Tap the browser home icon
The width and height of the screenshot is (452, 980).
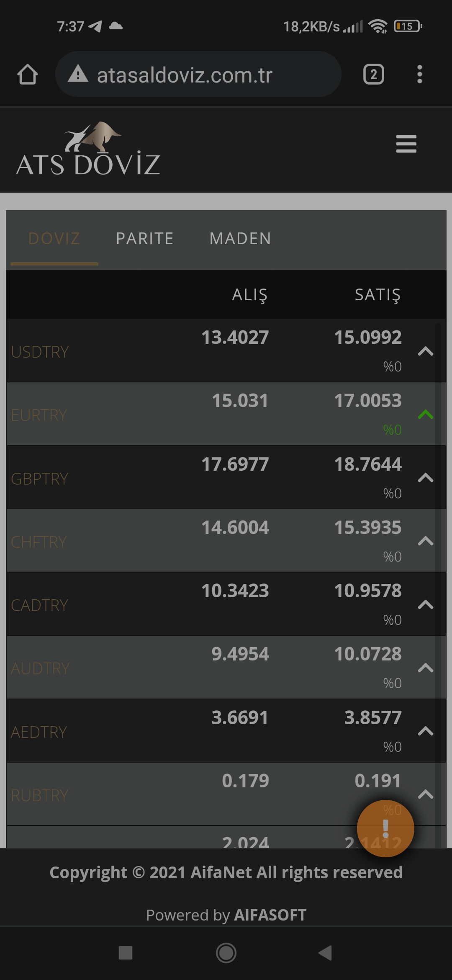tap(28, 75)
